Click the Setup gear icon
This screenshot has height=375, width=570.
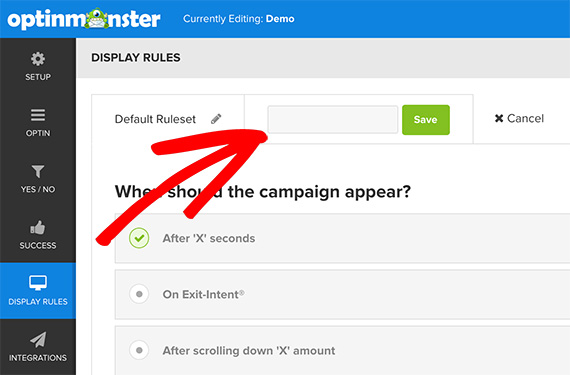pos(38,59)
